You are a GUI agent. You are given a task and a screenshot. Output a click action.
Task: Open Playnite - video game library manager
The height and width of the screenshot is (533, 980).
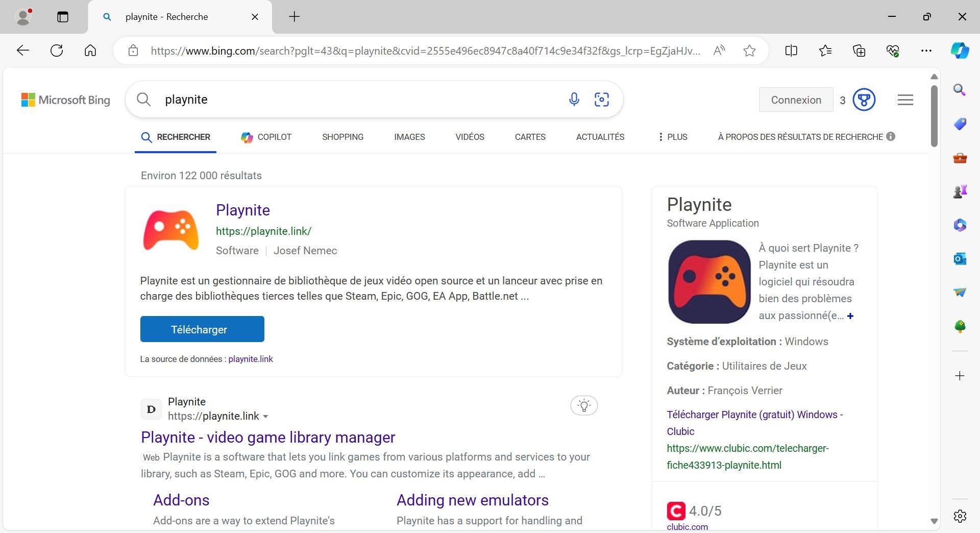268,438
